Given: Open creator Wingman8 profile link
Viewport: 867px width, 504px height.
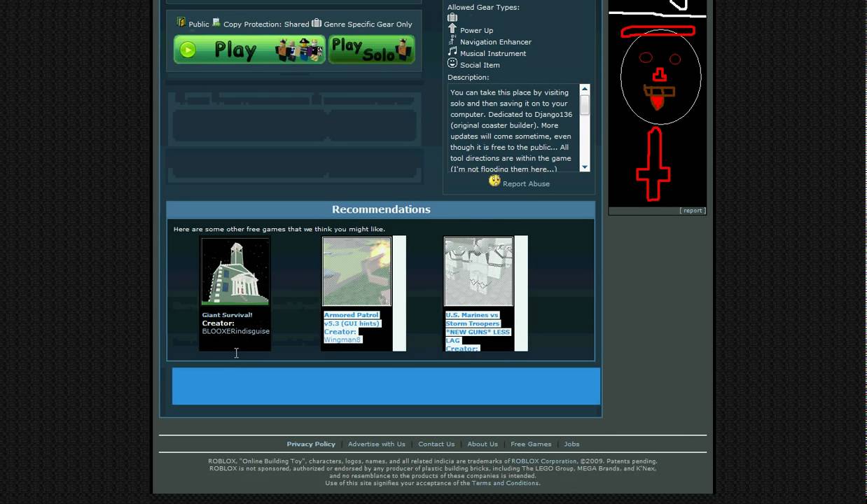Looking at the screenshot, I should [342, 339].
